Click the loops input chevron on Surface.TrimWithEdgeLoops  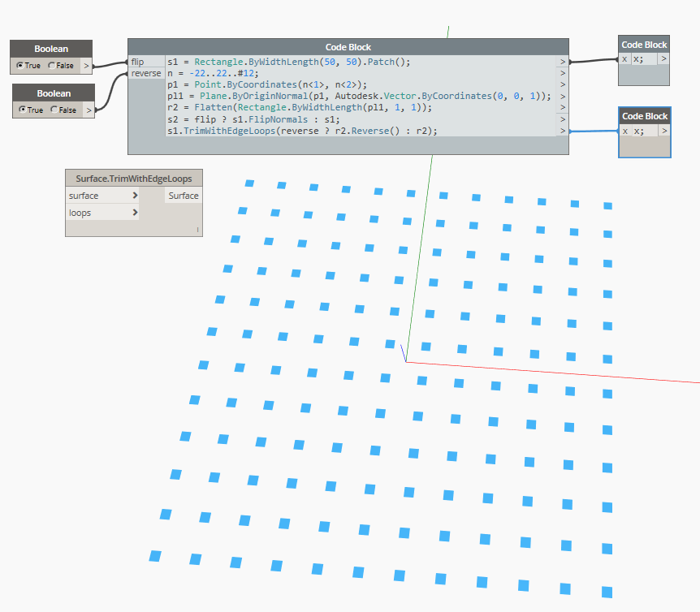[x=134, y=213]
